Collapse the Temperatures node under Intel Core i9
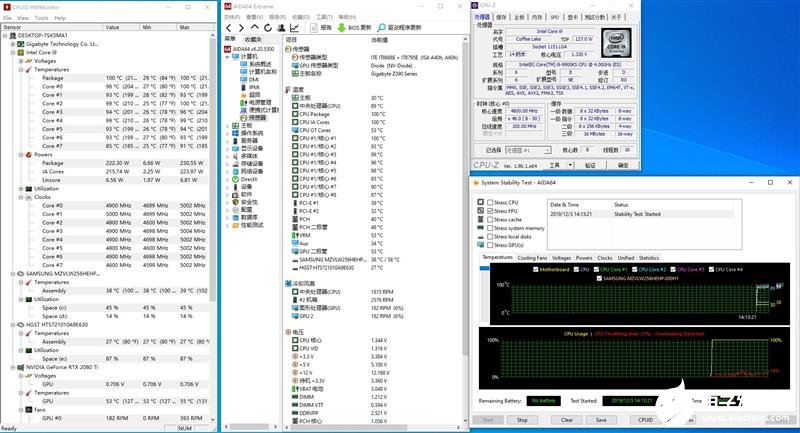Viewport: 800px width, 433px height. [21, 69]
